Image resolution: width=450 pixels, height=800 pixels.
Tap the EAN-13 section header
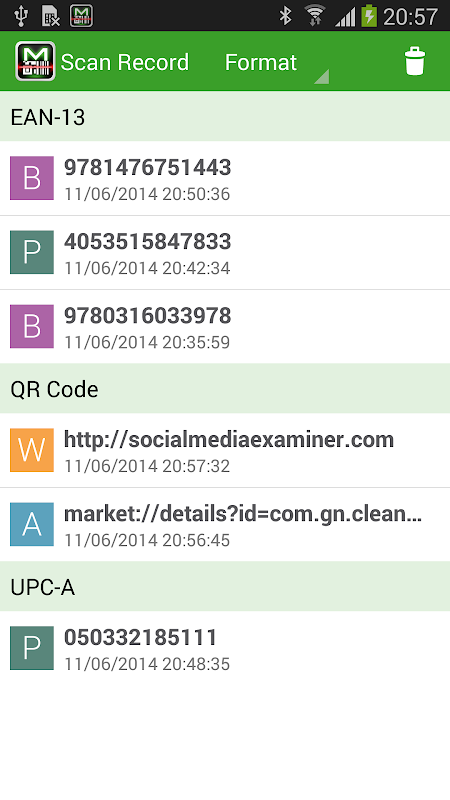(x=225, y=117)
